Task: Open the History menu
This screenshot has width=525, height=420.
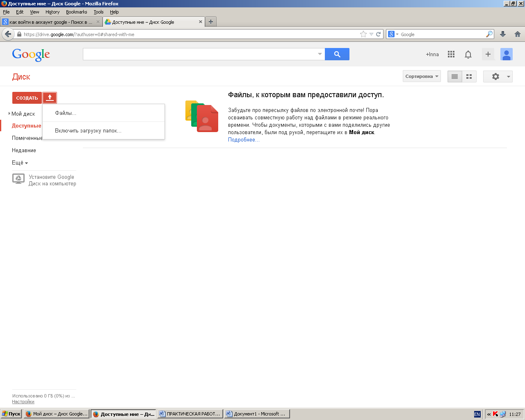Action: coord(52,12)
